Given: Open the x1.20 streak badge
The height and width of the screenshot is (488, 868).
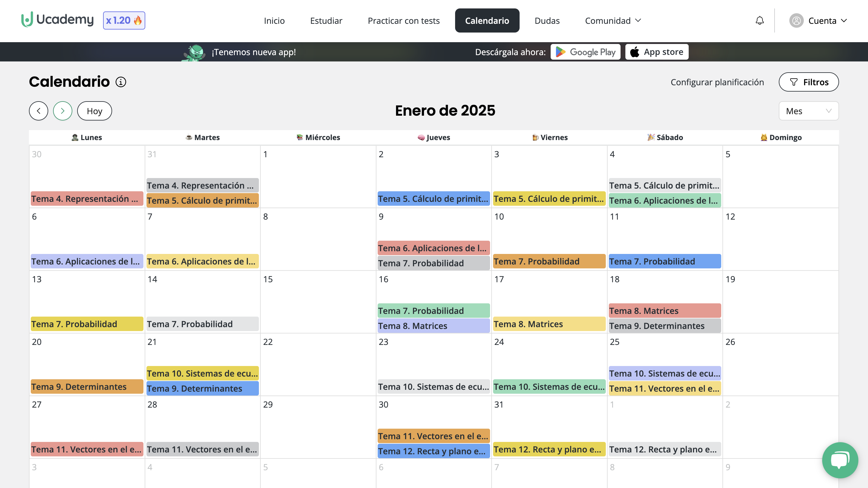Looking at the screenshot, I should coord(124,20).
